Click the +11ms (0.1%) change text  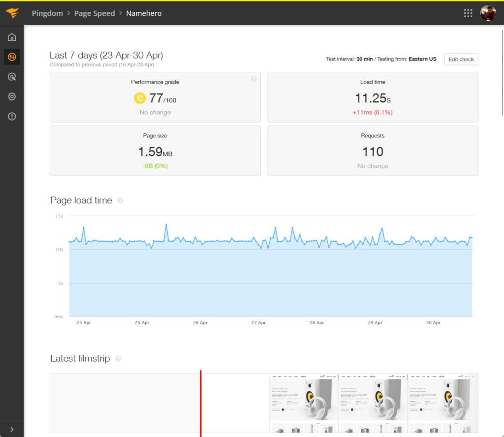pyautogui.click(x=373, y=113)
